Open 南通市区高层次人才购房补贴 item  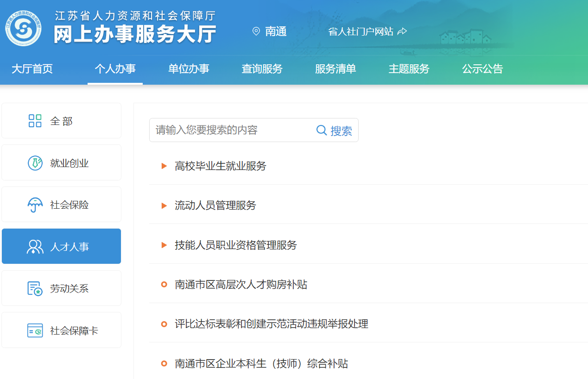click(241, 285)
